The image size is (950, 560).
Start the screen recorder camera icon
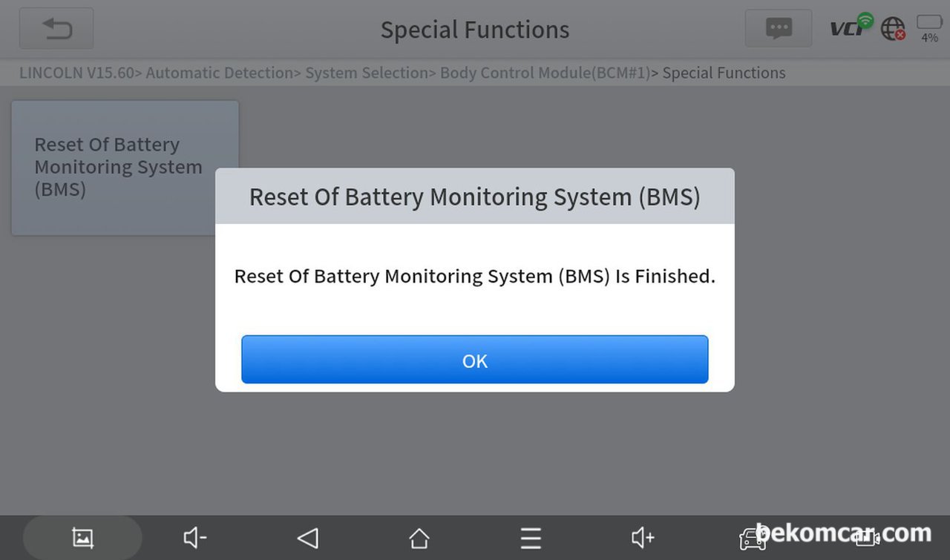click(x=867, y=538)
